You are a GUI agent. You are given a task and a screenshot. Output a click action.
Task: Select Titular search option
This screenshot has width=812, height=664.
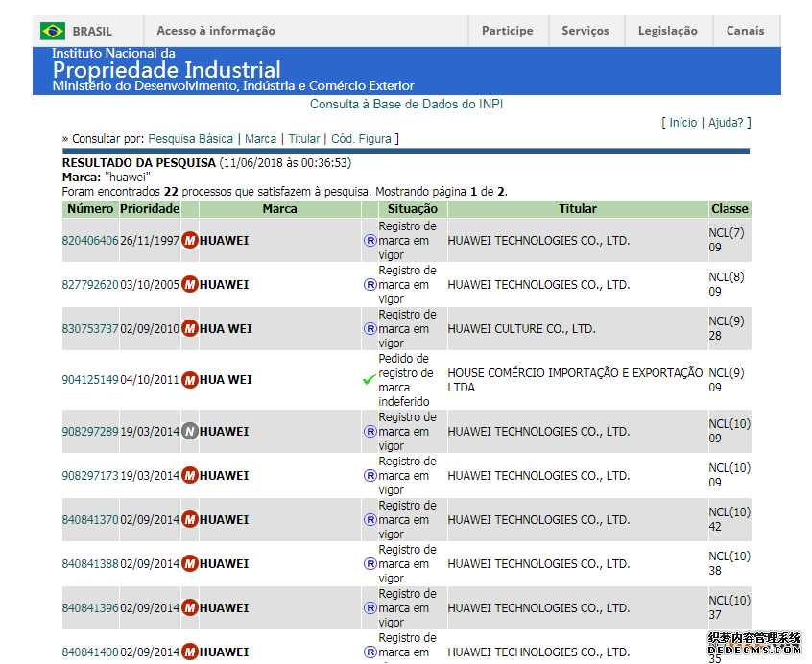point(304,139)
